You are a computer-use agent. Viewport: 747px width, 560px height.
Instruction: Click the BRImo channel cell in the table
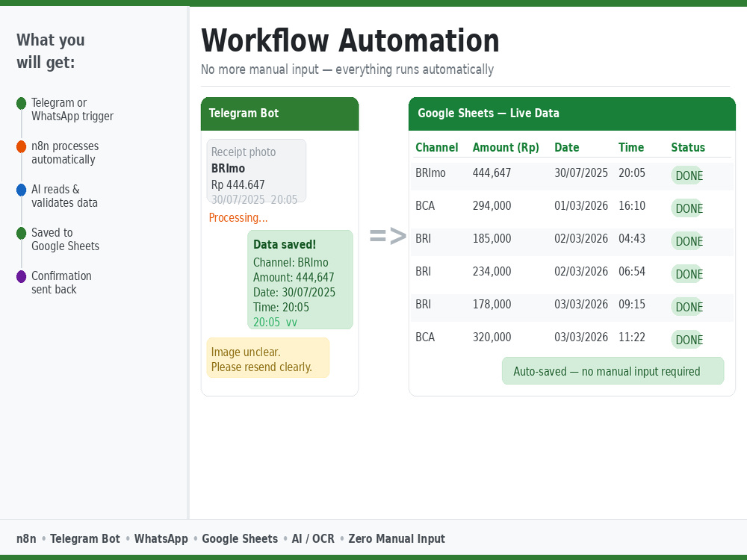click(x=430, y=173)
